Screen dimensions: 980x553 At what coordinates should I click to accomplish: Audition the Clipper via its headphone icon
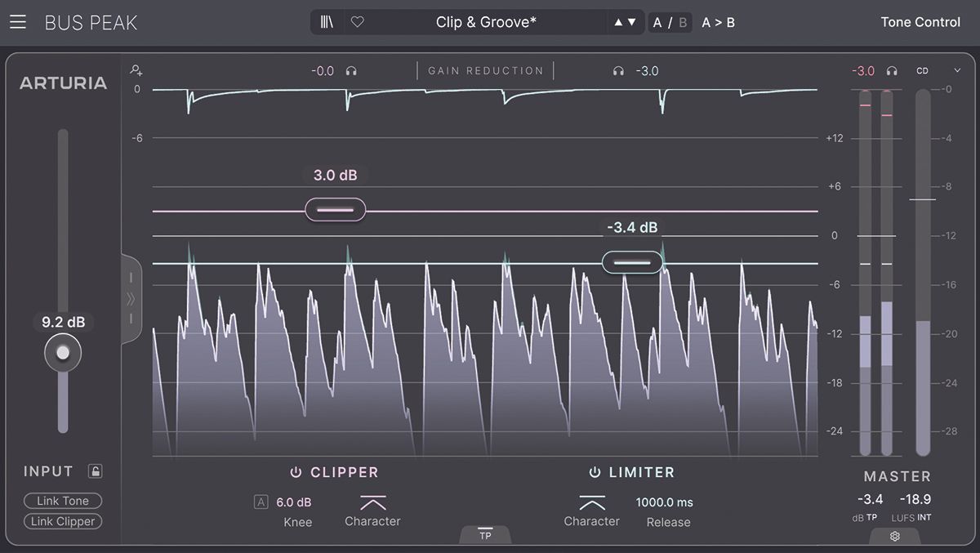point(350,70)
